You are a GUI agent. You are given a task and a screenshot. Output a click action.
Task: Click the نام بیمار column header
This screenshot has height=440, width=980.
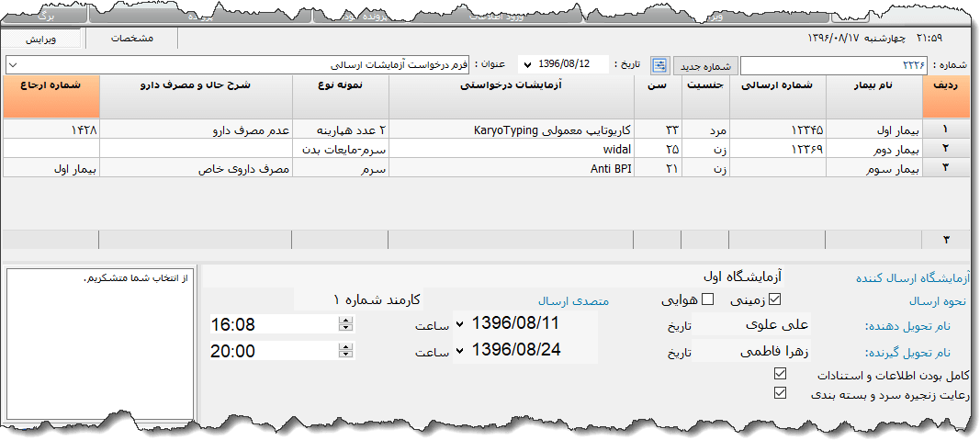pyautogui.click(x=874, y=96)
